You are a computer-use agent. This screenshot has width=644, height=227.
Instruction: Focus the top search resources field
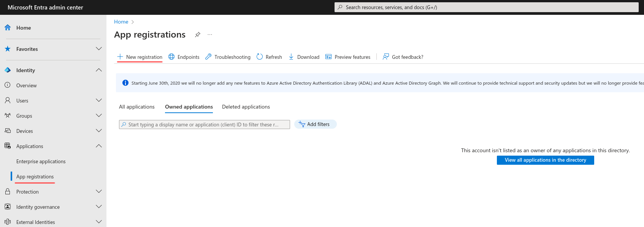[x=487, y=7]
